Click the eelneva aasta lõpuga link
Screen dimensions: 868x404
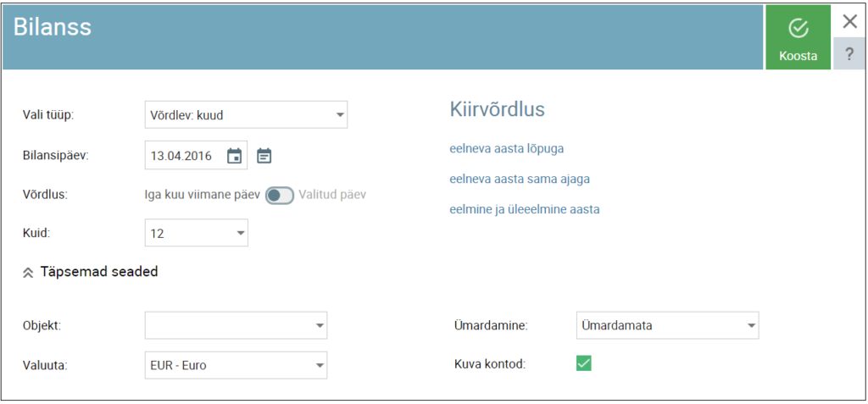point(506,148)
